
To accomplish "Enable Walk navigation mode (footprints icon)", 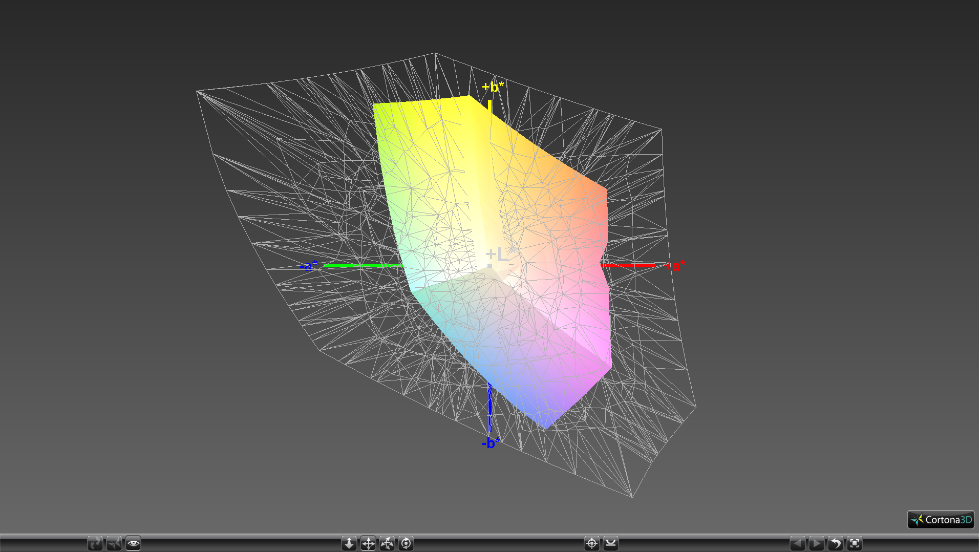I will pyautogui.click(x=95, y=543).
